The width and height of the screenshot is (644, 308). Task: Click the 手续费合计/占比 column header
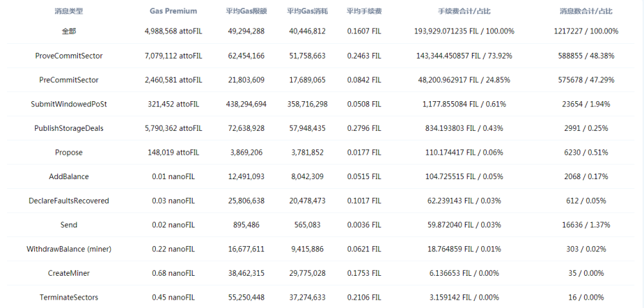[x=464, y=11]
